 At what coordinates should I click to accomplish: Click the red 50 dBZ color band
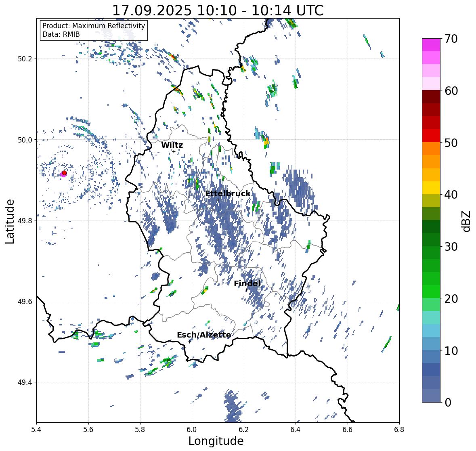(x=431, y=136)
